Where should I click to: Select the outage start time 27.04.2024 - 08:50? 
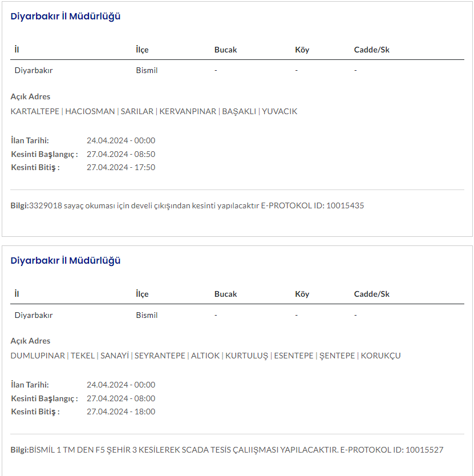tap(121, 154)
